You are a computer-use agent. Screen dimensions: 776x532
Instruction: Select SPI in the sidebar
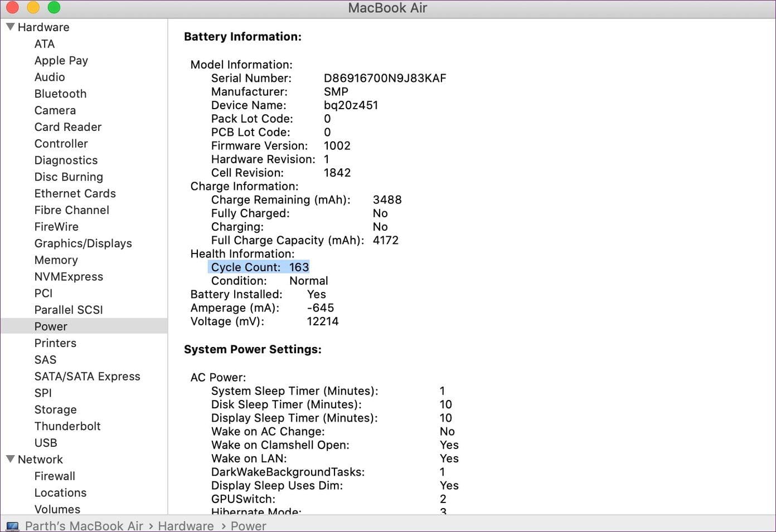(43, 393)
